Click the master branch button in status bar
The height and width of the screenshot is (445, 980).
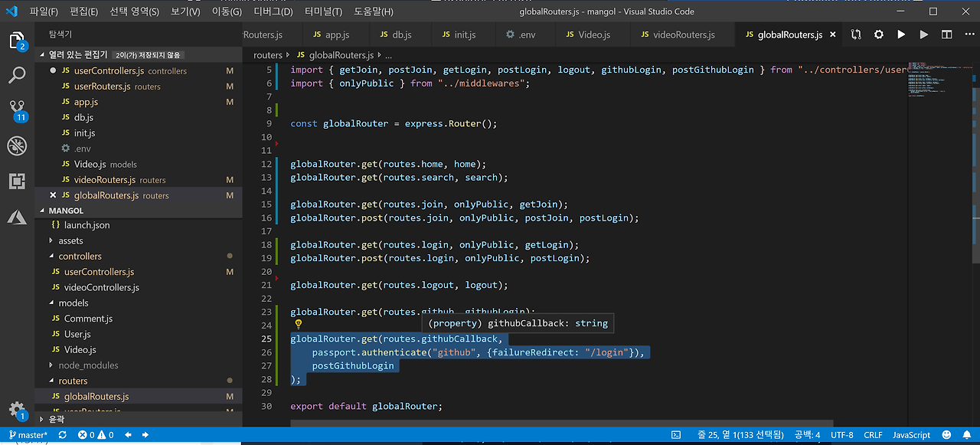28,435
